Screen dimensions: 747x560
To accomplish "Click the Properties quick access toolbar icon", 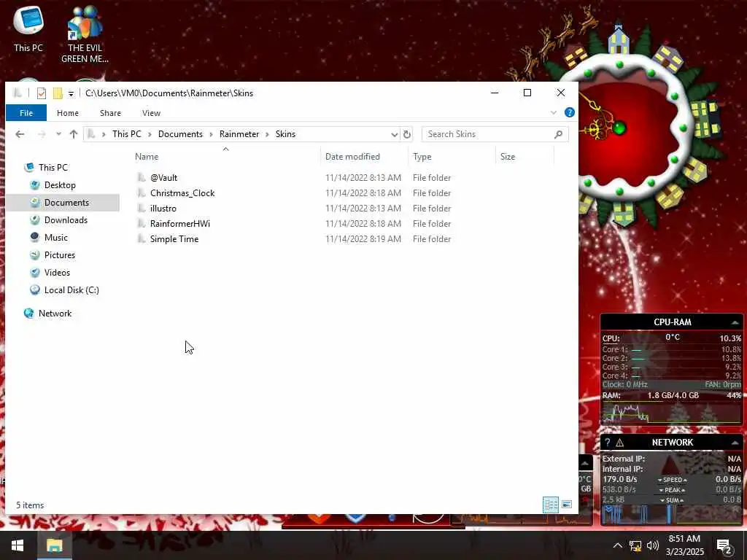I will pos(42,93).
